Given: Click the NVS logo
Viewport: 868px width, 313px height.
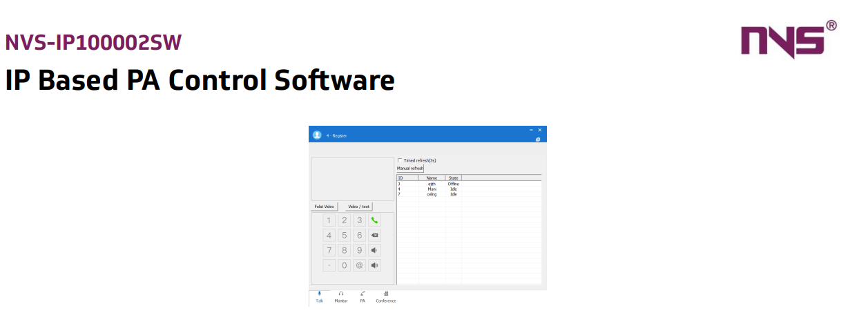Looking at the screenshot, I should pos(789,41).
